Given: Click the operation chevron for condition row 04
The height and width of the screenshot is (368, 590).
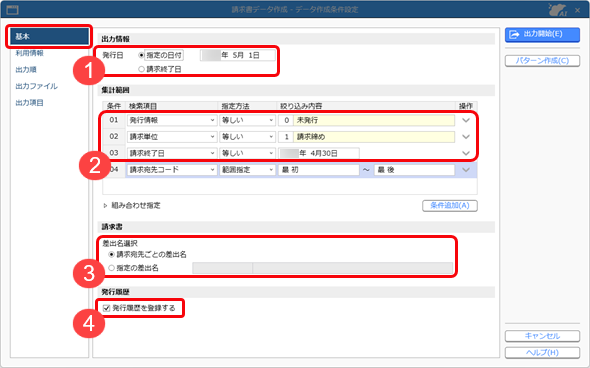Looking at the screenshot, I should point(466,170).
